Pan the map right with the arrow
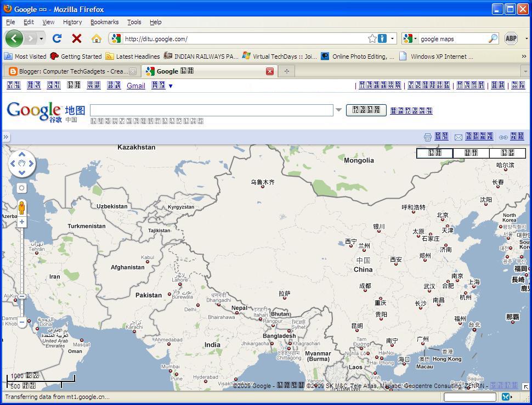Screen dimensions: 532x405 tap(31, 164)
